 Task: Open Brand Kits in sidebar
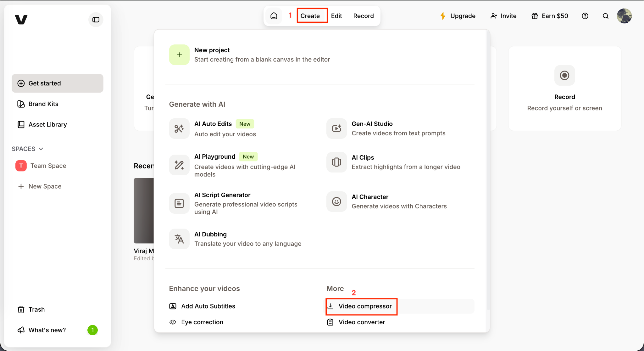[58, 104]
